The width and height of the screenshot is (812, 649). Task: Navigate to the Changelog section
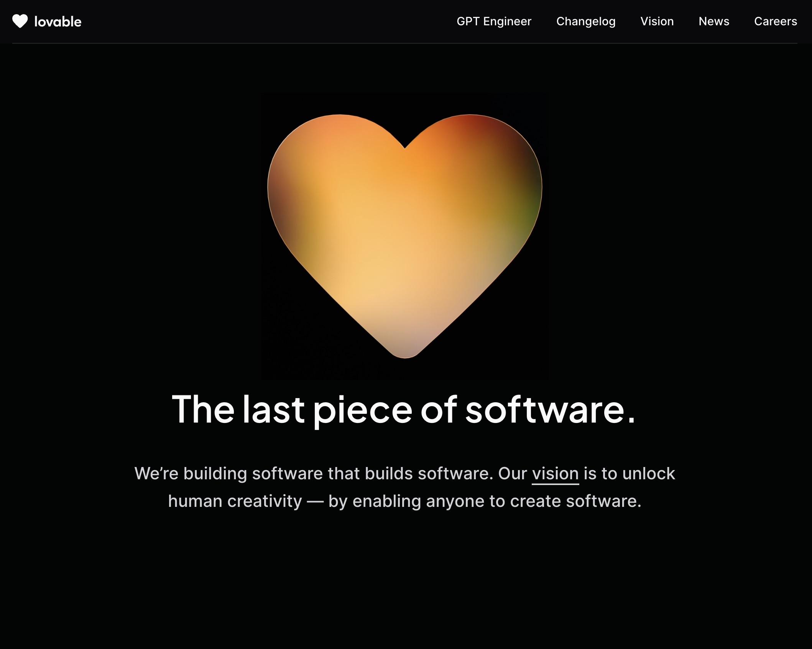click(586, 21)
